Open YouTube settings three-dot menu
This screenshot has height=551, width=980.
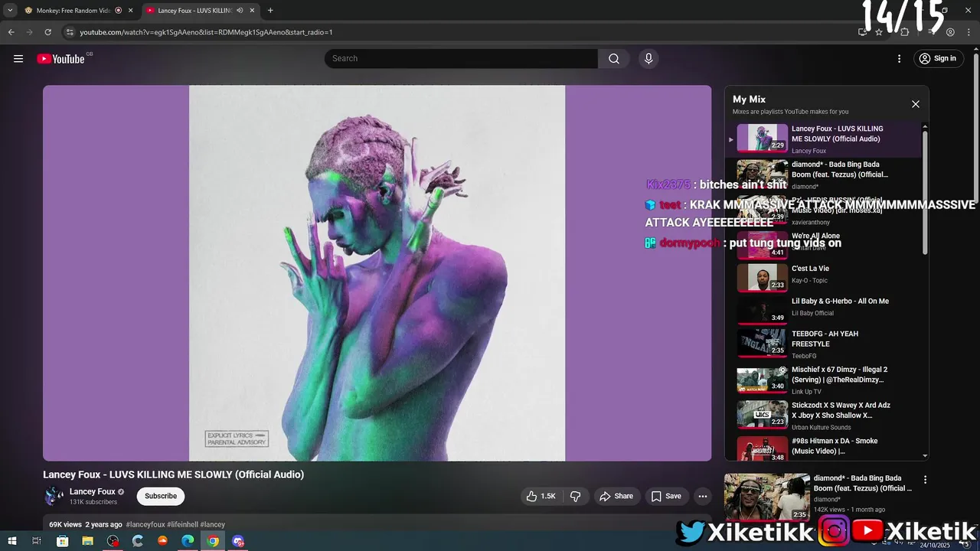click(x=900, y=59)
